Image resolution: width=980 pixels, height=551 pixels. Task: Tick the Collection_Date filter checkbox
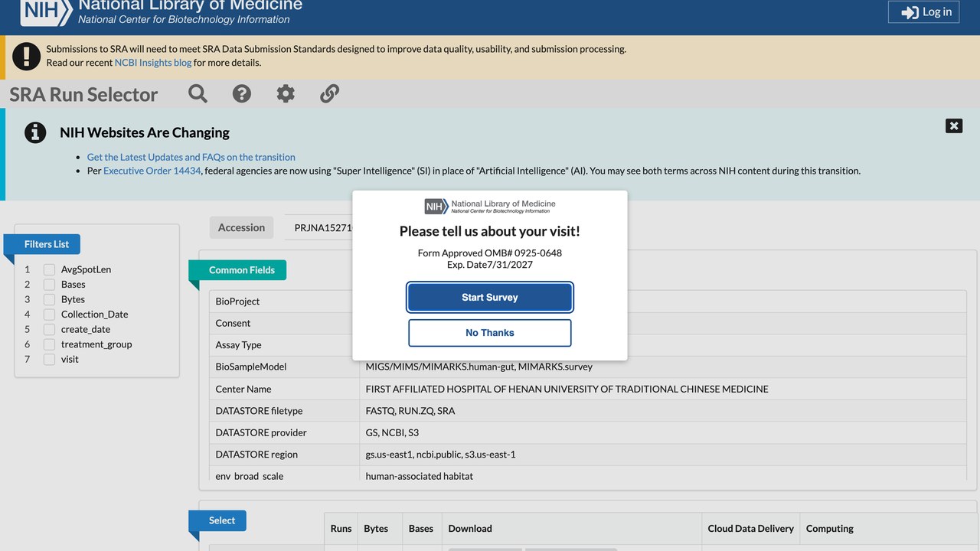coord(49,315)
